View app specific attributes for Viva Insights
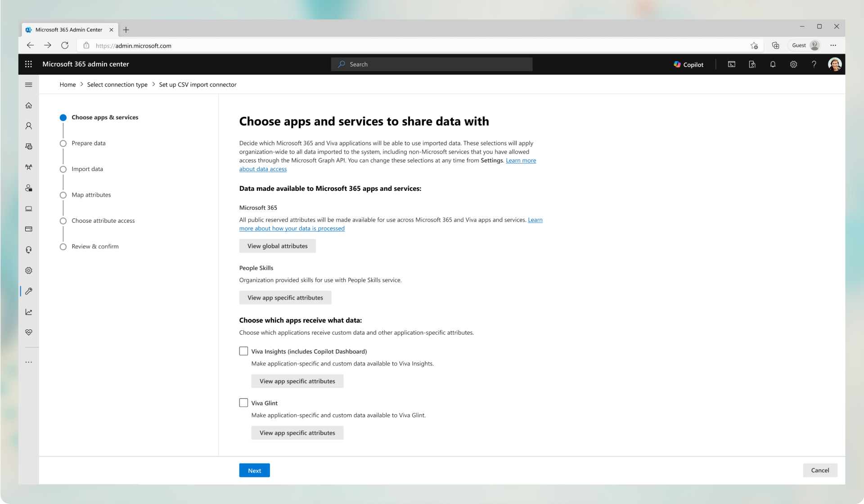Image resolution: width=864 pixels, height=504 pixels. pyautogui.click(x=297, y=381)
